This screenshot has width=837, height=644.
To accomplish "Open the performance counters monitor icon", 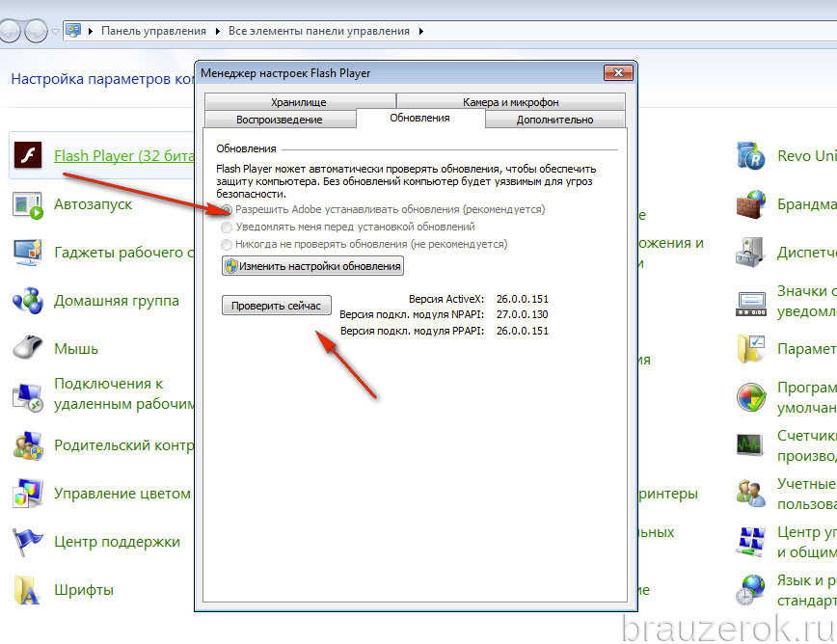I will point(751,444).
